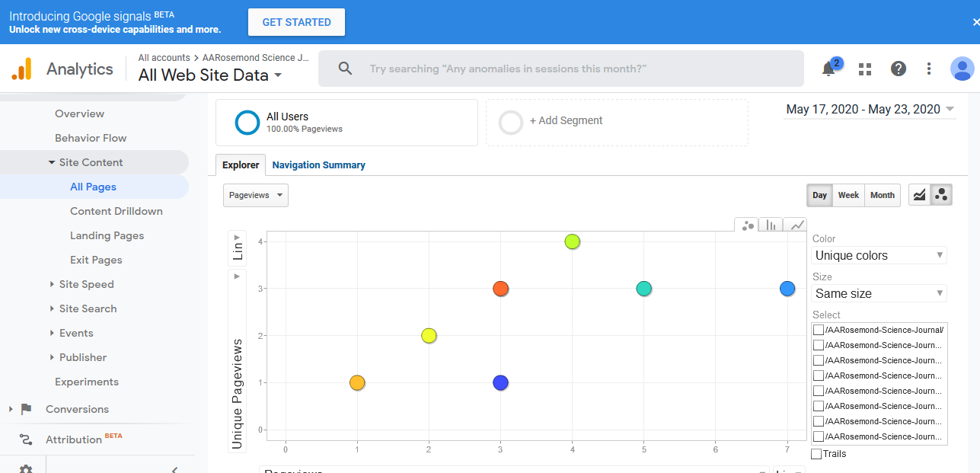The image size is (980, 473).
Task: Open the apps grid icon
Action: coord(865,69)
